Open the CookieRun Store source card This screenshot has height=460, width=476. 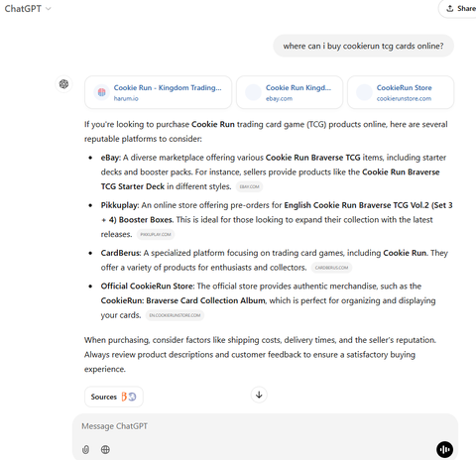[401, 92]
